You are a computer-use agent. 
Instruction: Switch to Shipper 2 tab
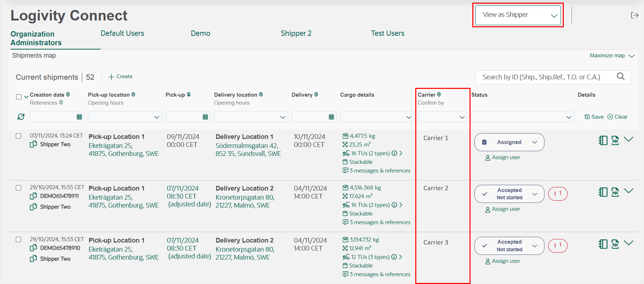point(296,33)
